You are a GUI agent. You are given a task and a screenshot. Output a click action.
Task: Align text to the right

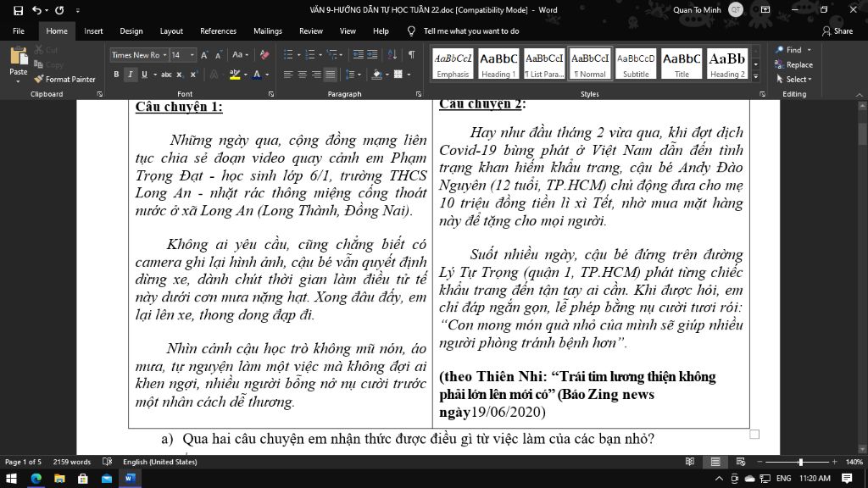click(316, 75)
